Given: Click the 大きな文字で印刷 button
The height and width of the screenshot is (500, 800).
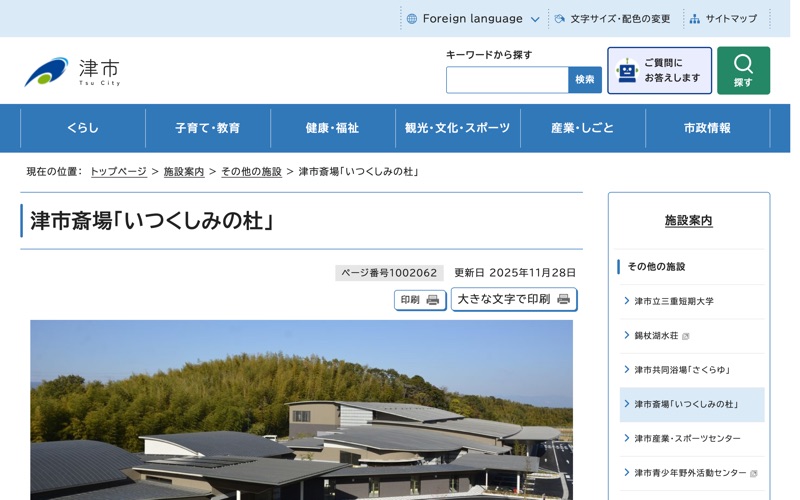Looking at the screenshot, I should click(514, 299).
